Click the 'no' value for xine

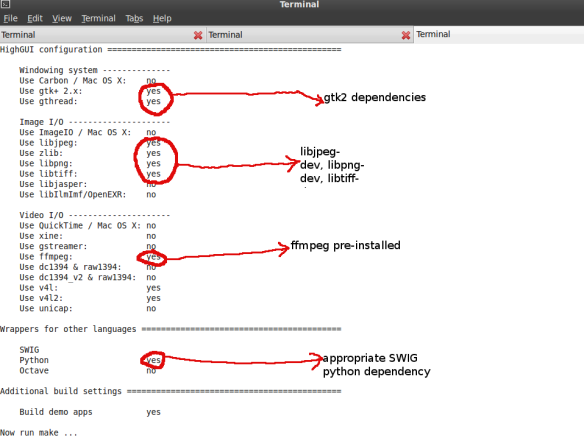pyautogui.click(x=151, y=236)
